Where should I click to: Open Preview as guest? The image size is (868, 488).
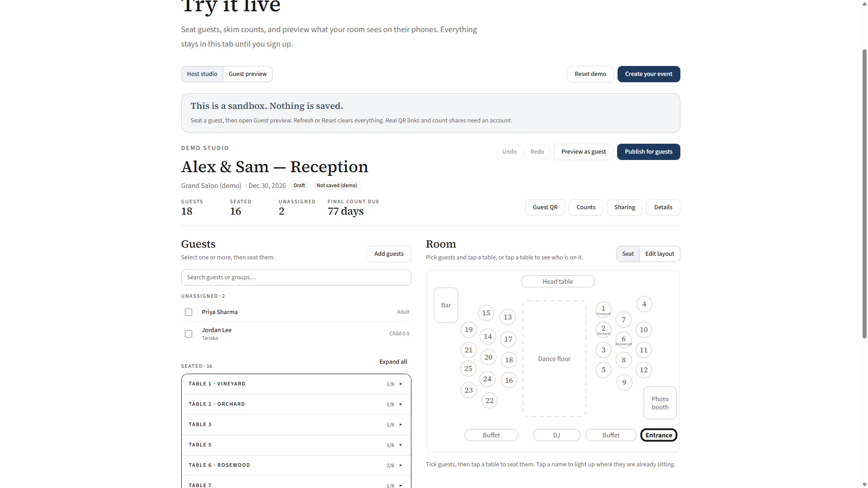[584, 152]
